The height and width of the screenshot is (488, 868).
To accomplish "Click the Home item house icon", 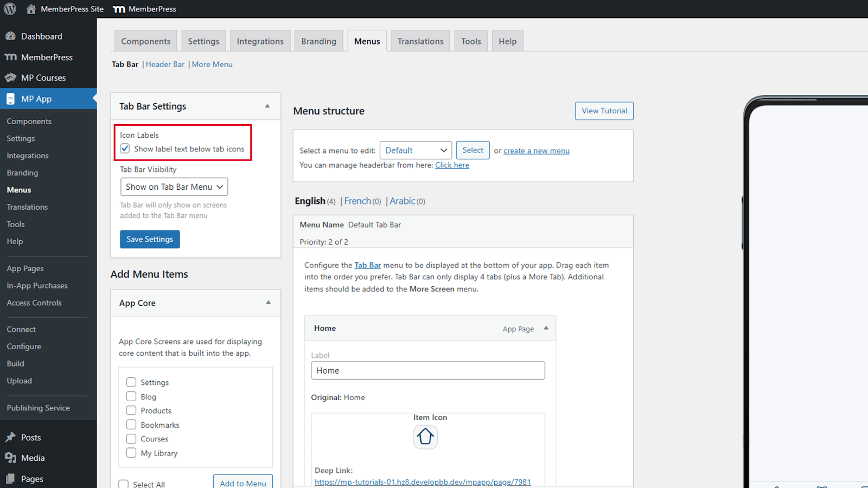I will tap(425, 436).
